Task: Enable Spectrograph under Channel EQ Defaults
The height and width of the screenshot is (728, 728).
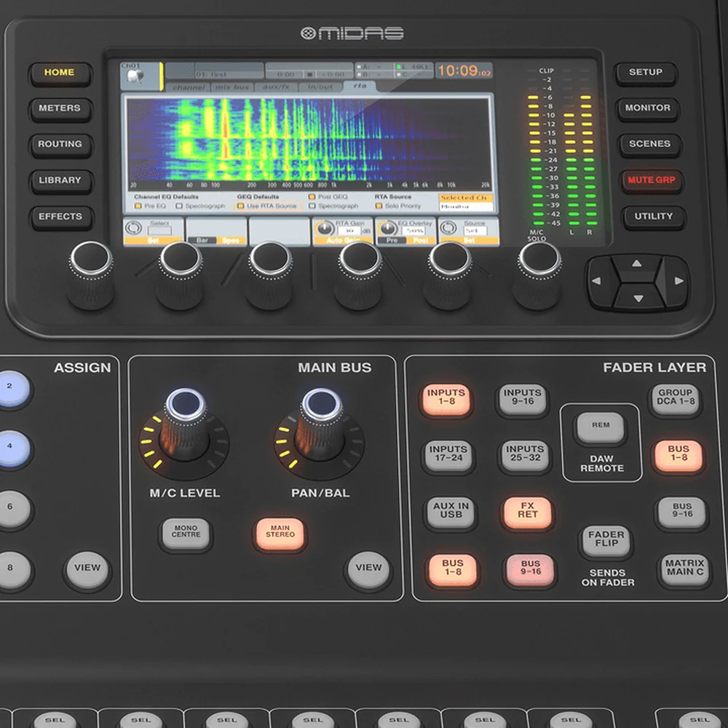Action: pos(179,206)
